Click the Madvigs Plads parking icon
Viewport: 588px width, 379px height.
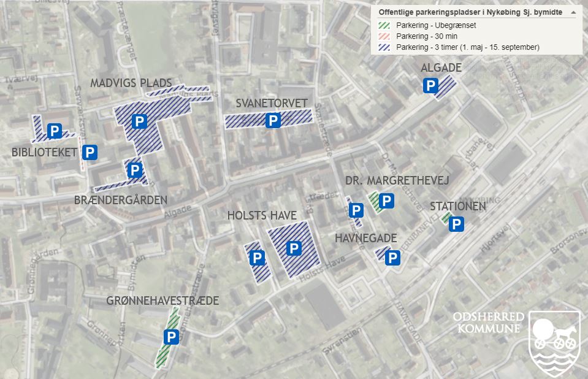pyautogui.click(x=140, y=122)
